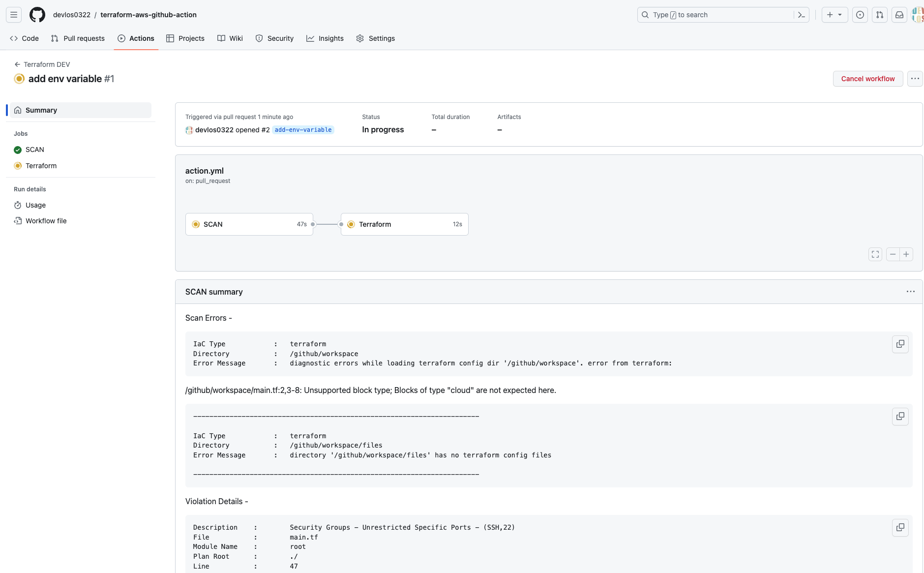Copy the Violation Details code block
Screen dimensions: 924x573
click(x=900, y=528)
